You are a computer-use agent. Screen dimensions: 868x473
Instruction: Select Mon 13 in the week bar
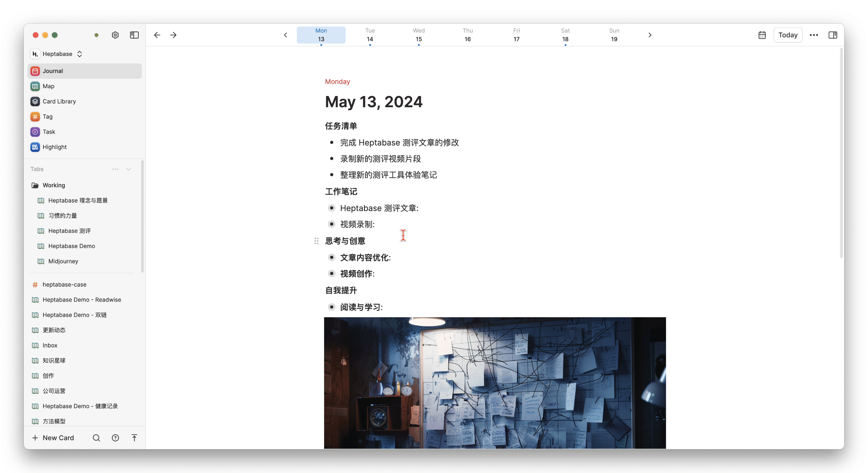321,35
